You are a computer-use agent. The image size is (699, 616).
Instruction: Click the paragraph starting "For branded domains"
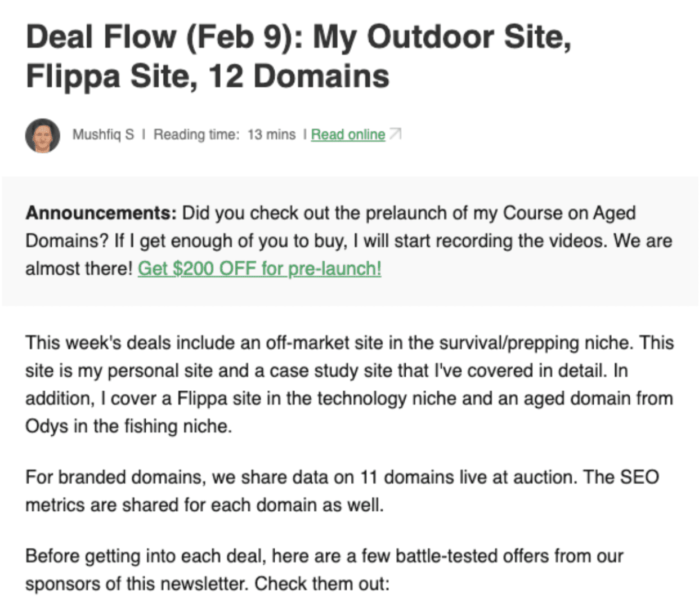pyautogui.click(x=342, y=490)
